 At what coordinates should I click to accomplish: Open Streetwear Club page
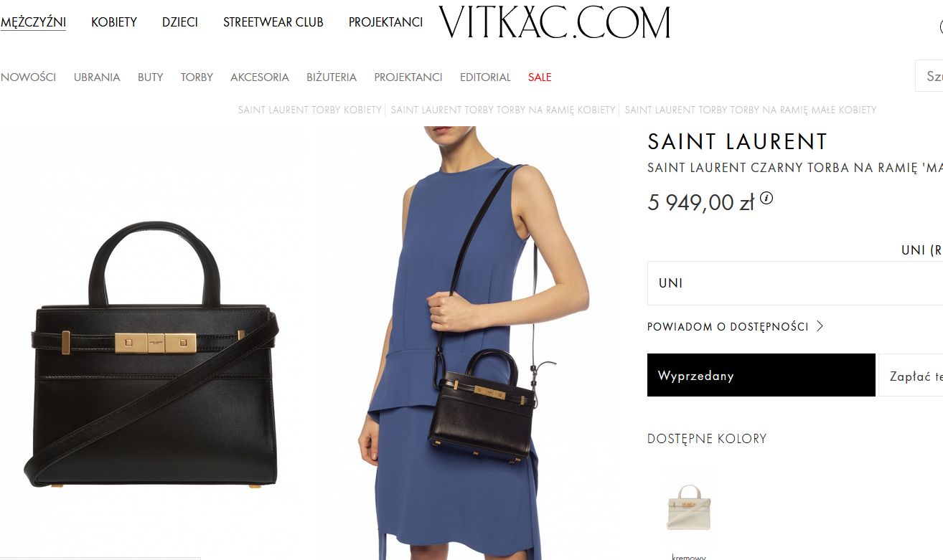[273, 22]
